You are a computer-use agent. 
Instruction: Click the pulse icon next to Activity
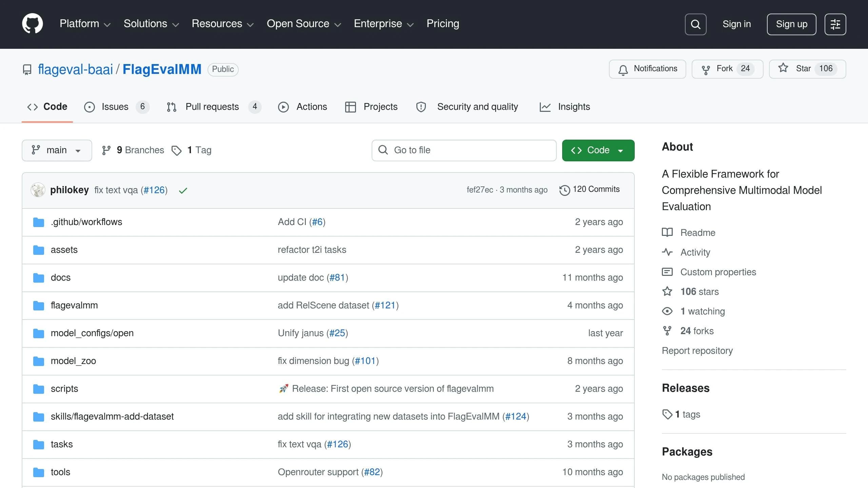(667, 252)
